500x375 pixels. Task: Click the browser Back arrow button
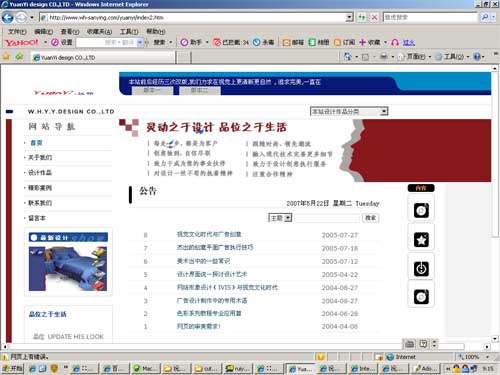pyautogui.click(x=8, y=17)
